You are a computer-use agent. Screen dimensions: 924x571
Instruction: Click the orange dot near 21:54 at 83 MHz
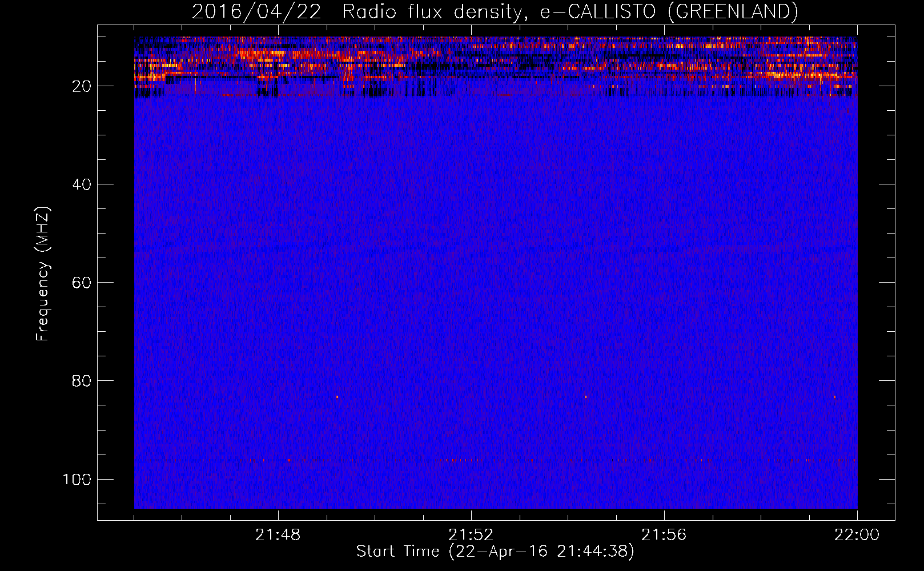[x=585, y=396]
